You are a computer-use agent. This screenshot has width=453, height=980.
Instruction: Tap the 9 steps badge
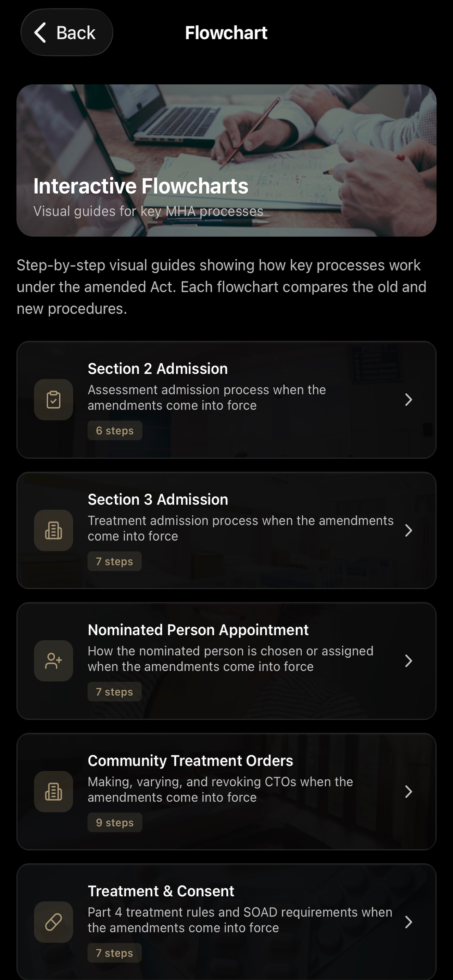click(115, 823)
